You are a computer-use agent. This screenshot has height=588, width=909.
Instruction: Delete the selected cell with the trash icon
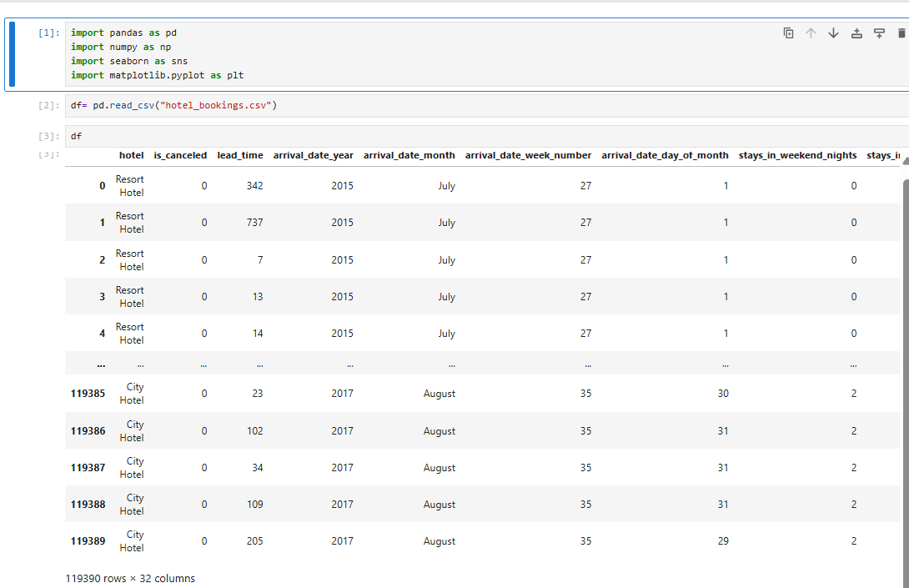tap(901, 33)
